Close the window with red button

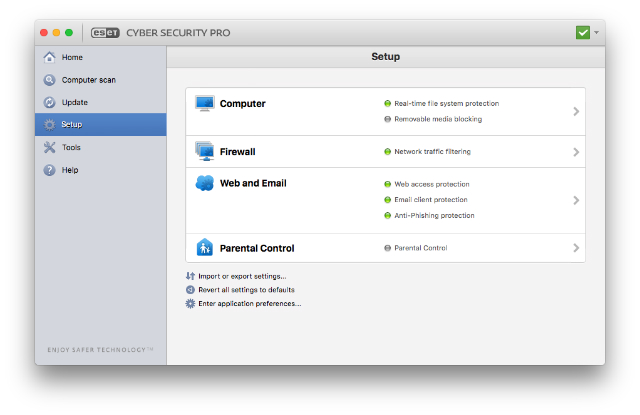tap(44, 32)
